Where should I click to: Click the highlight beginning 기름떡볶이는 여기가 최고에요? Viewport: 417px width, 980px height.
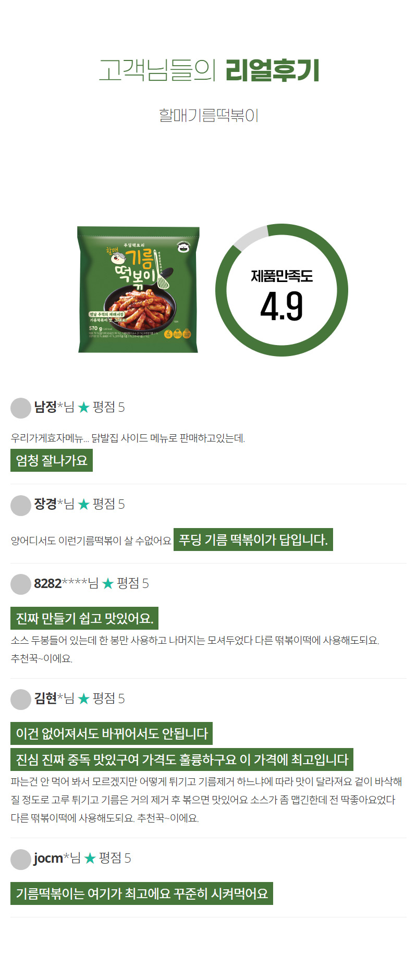pyautogui.click(x=142, y=893)
